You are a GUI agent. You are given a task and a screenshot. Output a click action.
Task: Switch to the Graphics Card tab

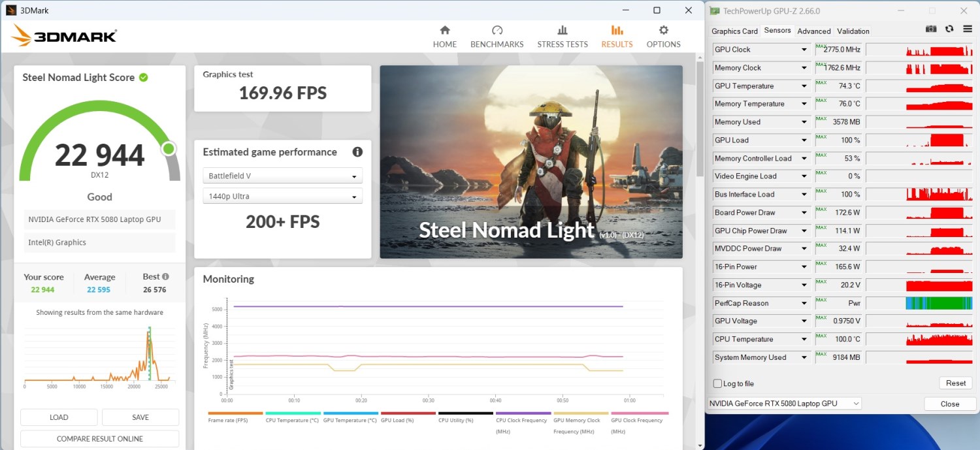[x=734, y=31]
